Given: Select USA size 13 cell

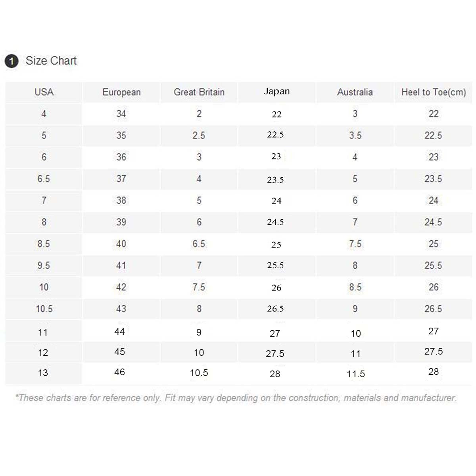Looking at the screenshot, I should [x=43, y=373].
